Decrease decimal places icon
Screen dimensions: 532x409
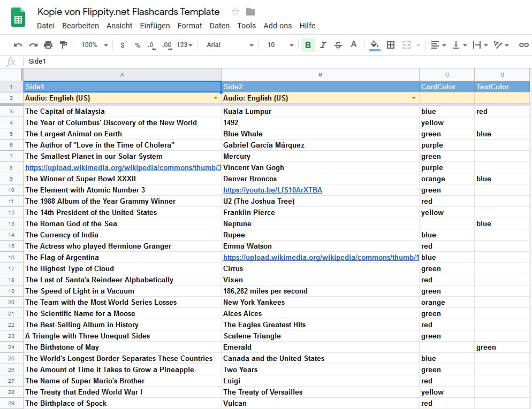(151, 45)
